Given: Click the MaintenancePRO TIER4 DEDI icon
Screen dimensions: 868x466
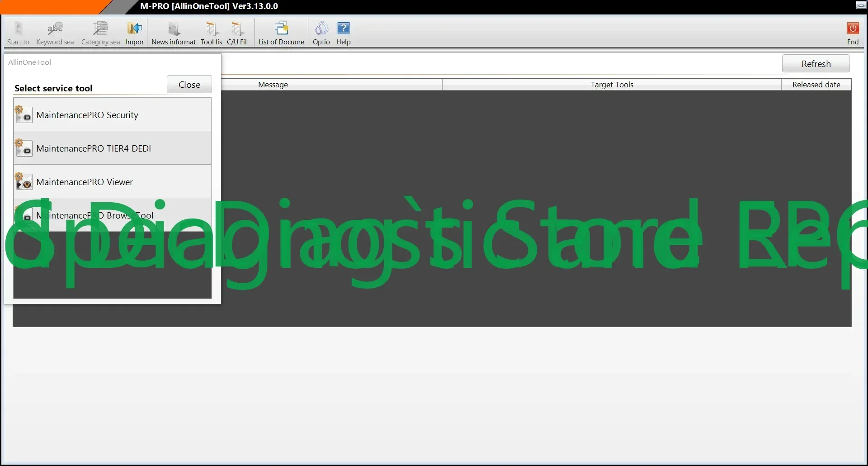Looking at the screenshot, I should point(24,147).
